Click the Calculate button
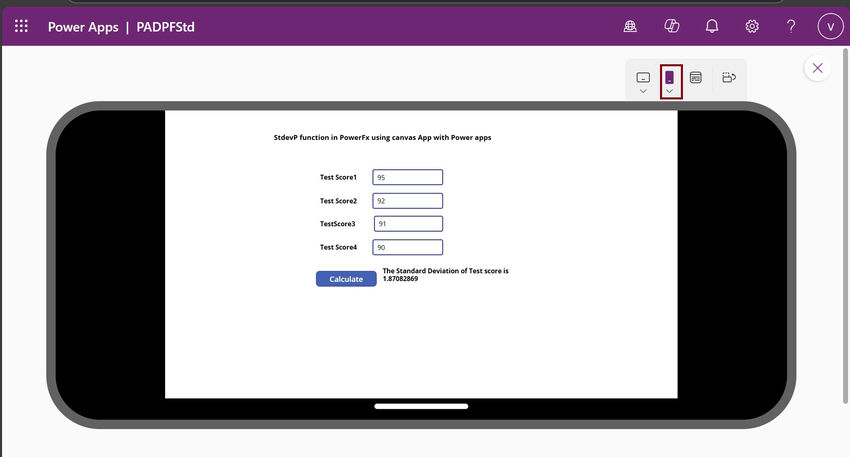 click(x=346, y=279)
